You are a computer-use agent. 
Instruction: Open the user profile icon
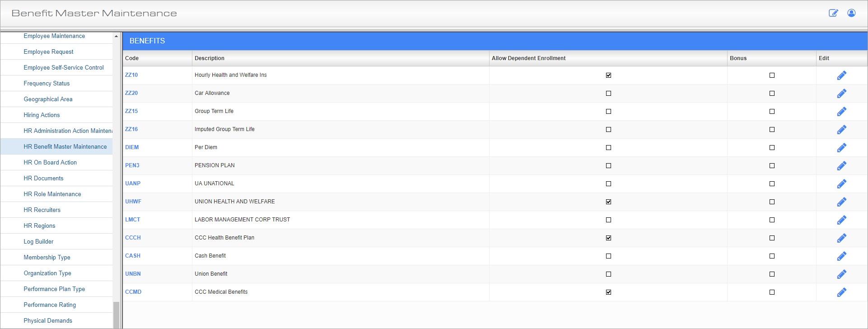851,13
